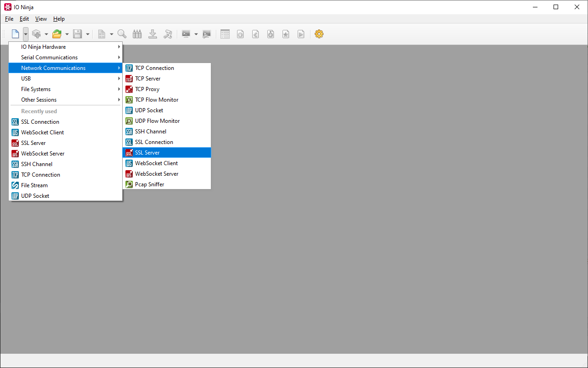Choose UDP Socket under Recently used
Viewport: 588px width, 368px height.
[x=66, y=196]
